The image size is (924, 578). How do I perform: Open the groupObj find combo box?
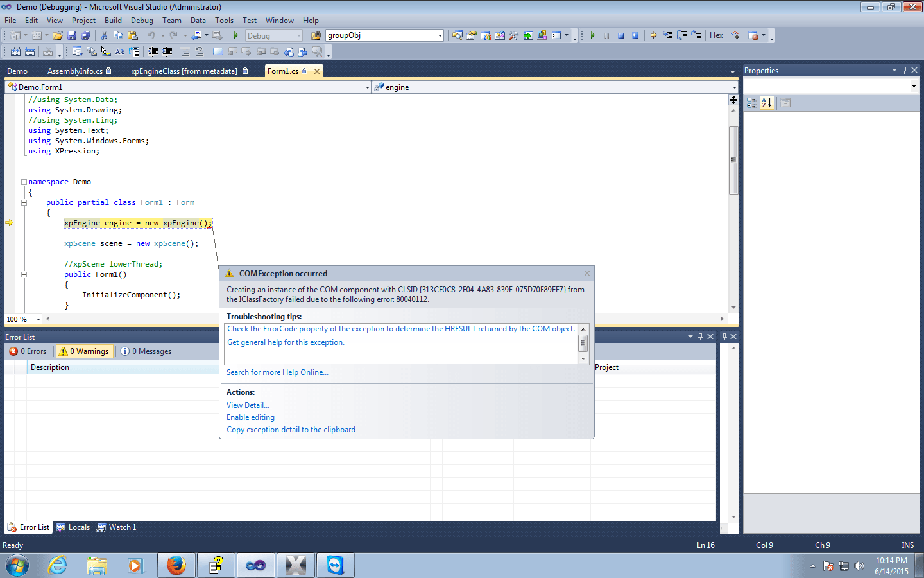[385, 35]
